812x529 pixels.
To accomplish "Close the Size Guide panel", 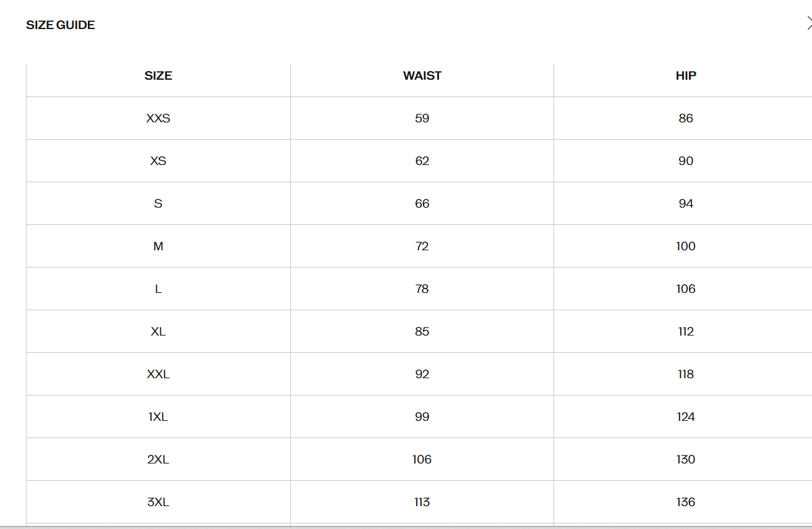I will pyautogui.click(x=808, y=24).
